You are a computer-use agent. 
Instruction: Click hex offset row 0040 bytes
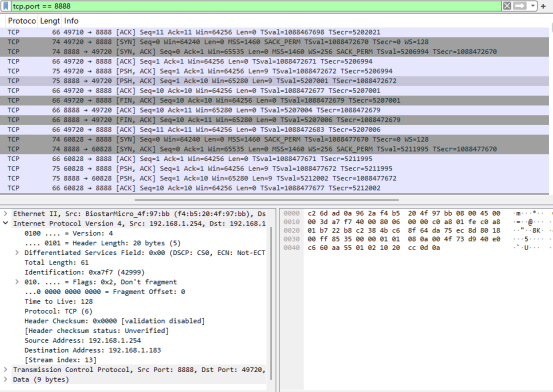point(374,248)
